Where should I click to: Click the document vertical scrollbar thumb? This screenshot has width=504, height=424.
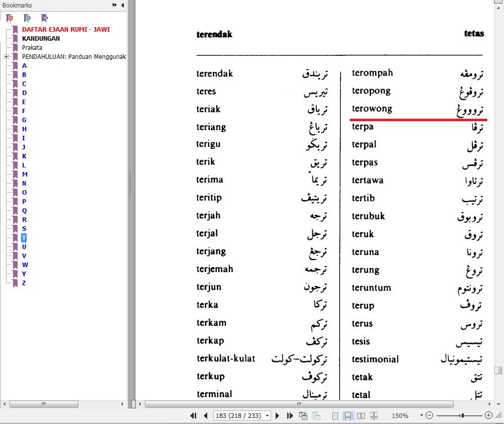click(x=498, y=370)
